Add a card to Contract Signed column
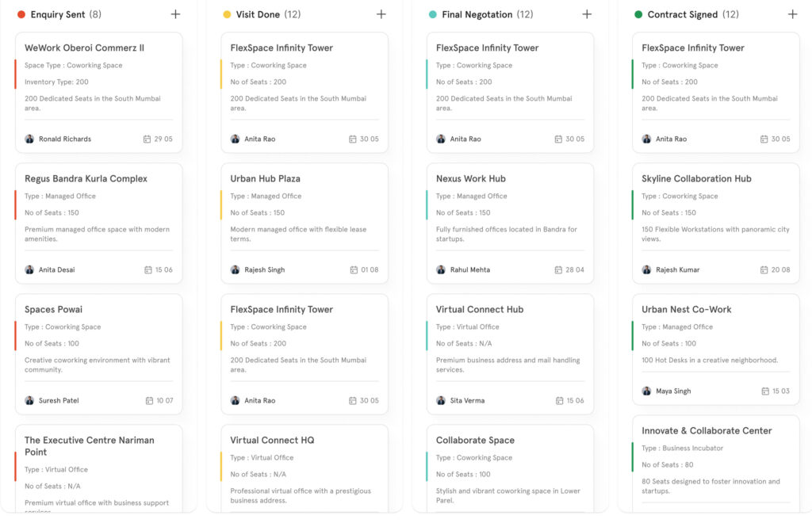Viewport: 812px width, 527px height. (x=792, y=14)
